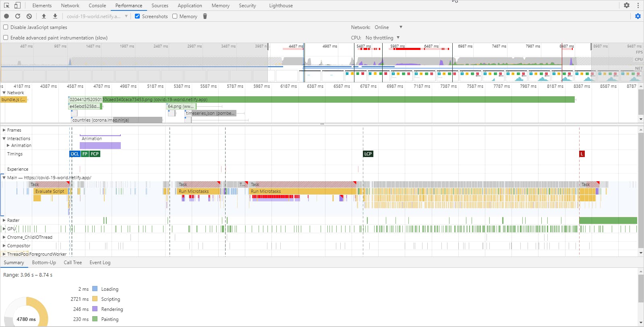Click the Scripting color legend swatch
644x327 pixels.
(x=95, y=299)
